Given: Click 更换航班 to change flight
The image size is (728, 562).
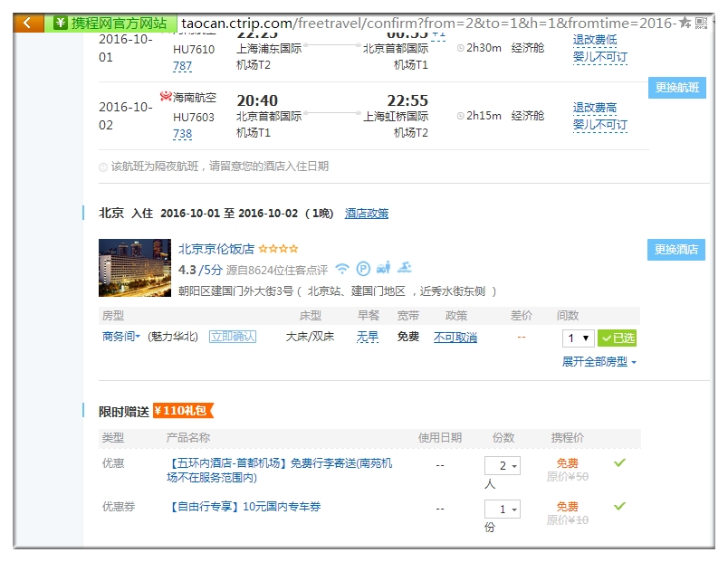Looking at the screenshot, I should (x=677, y=88).
